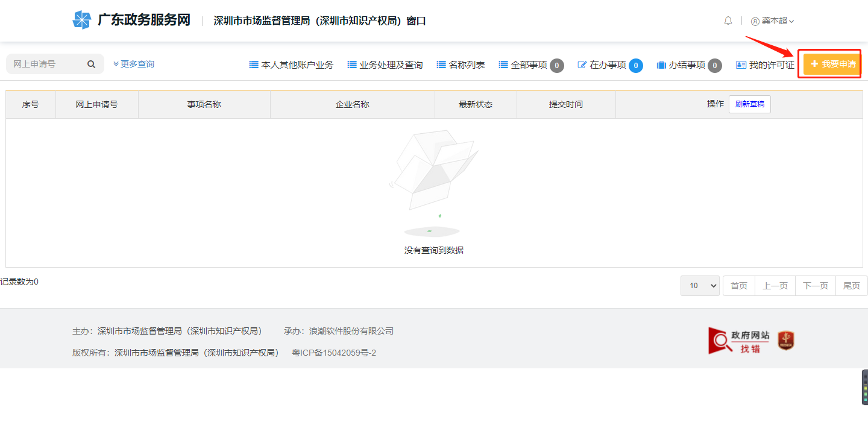Click the red government certification badge
Screen dimensions: 868x425
(x=786, y=341)
